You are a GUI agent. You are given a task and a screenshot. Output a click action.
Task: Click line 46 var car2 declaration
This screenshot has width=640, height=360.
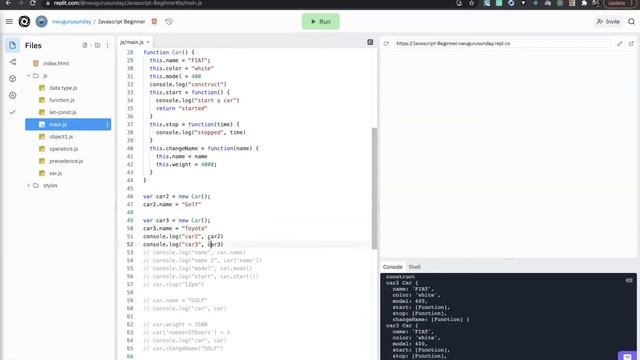177,196
